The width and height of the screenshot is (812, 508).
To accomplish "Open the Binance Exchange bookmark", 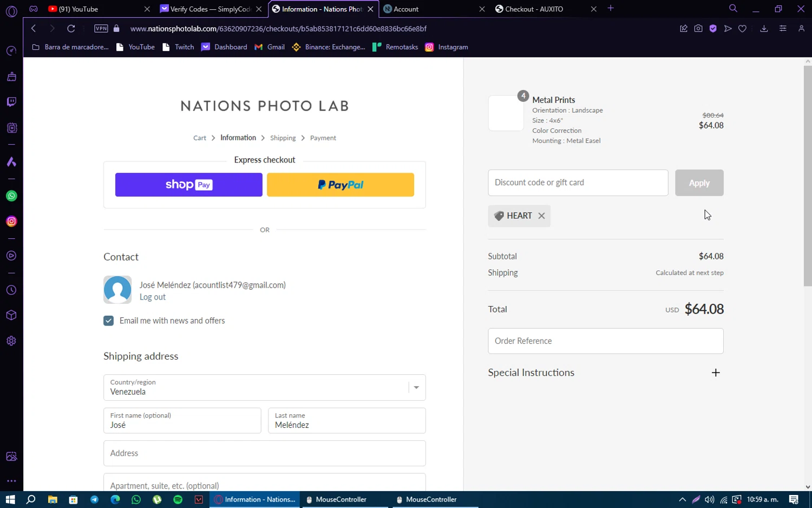I will (329, 47).
